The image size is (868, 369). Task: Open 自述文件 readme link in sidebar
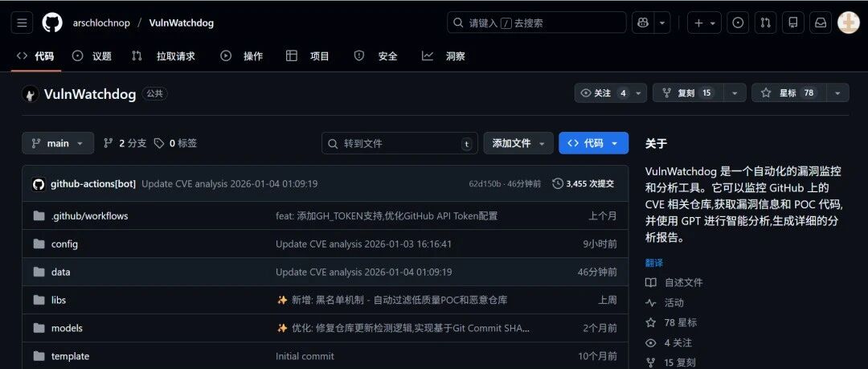point(674,282)
